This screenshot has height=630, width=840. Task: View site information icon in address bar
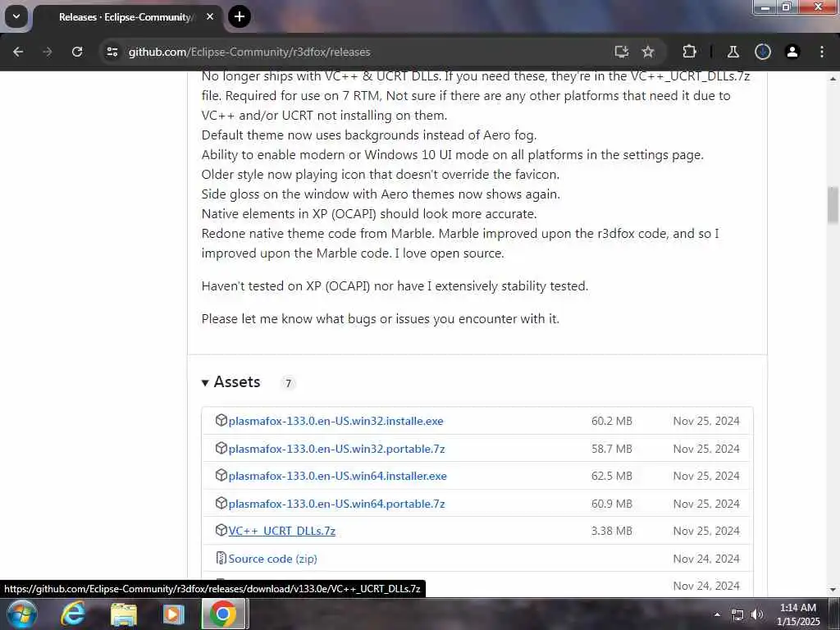click(x=112, y=52)
